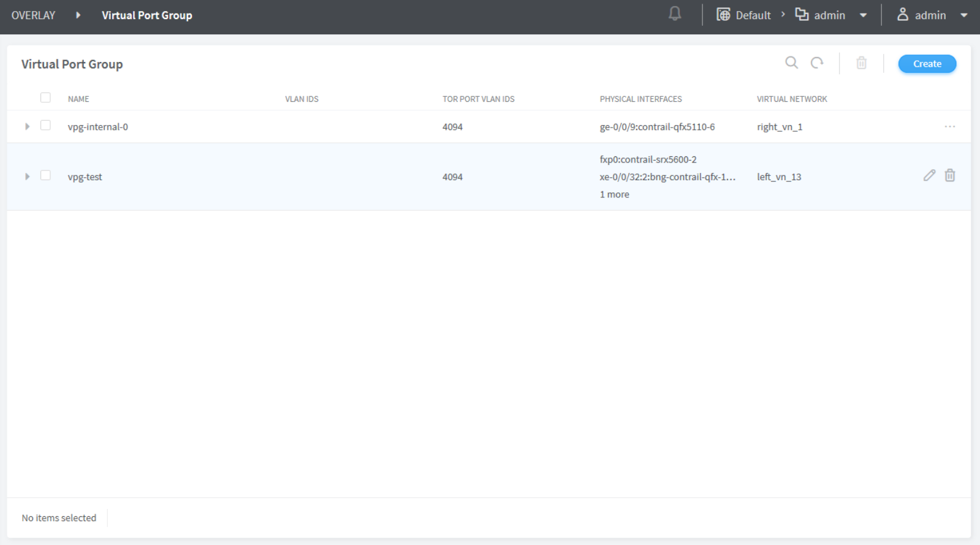Click the vpg-internal-0 name
The image size is (980, 545).
[98, 127]
